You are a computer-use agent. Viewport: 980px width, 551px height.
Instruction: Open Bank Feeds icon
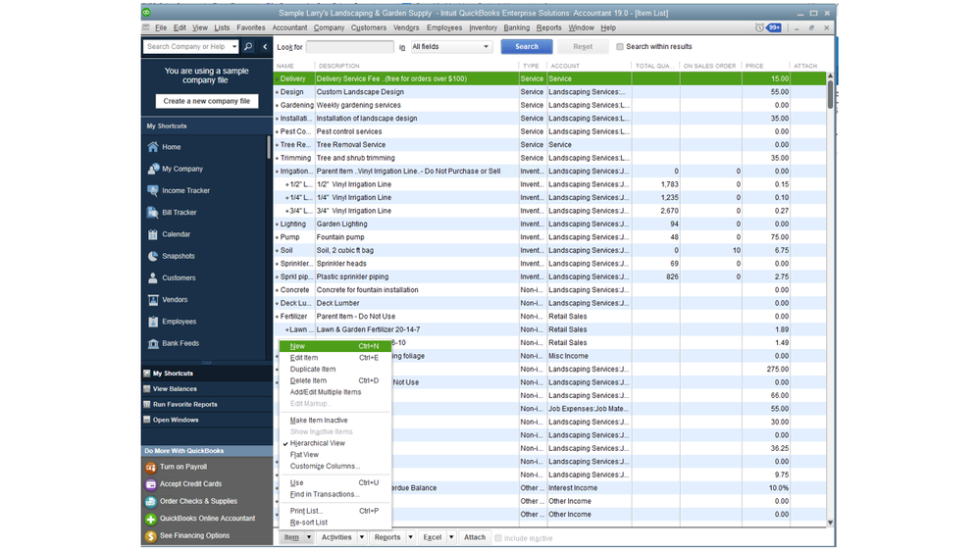(152, 343)
